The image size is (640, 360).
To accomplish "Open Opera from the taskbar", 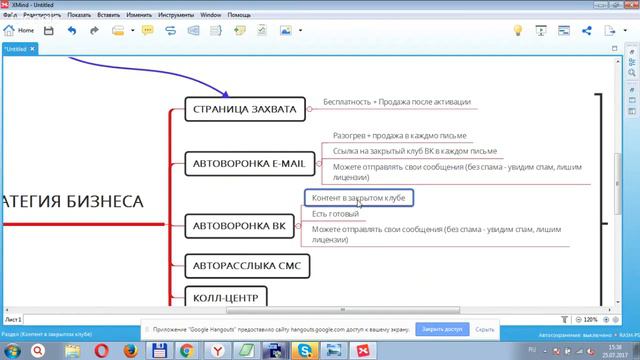I will (101, 351).
